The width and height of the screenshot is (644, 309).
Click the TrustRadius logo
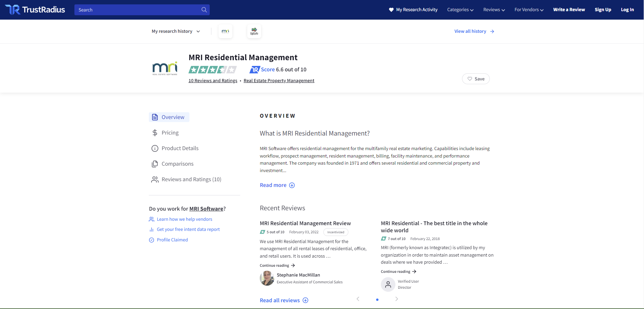click(x=35, y=10)
